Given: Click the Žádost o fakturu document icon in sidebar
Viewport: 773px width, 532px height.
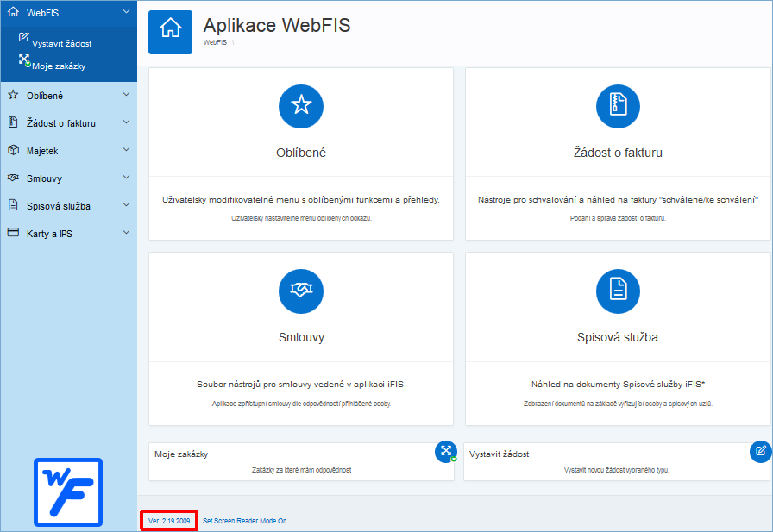Looking at the screenshot, I should (x=13, y=122).
